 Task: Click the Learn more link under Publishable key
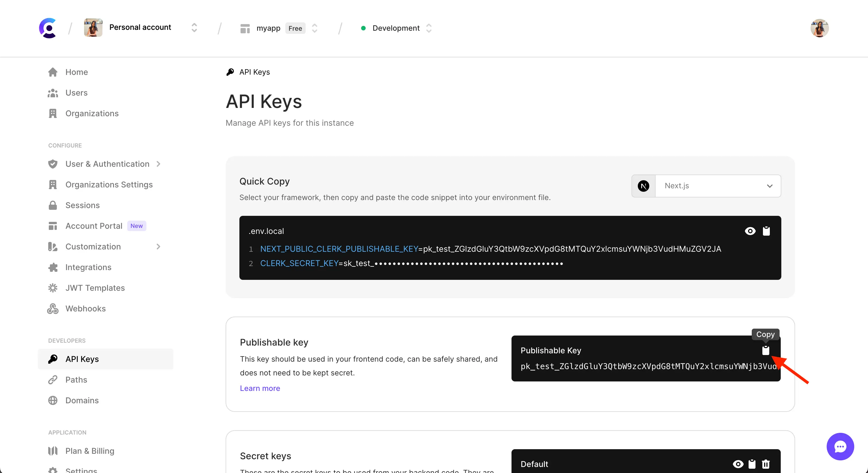point(260,388)
